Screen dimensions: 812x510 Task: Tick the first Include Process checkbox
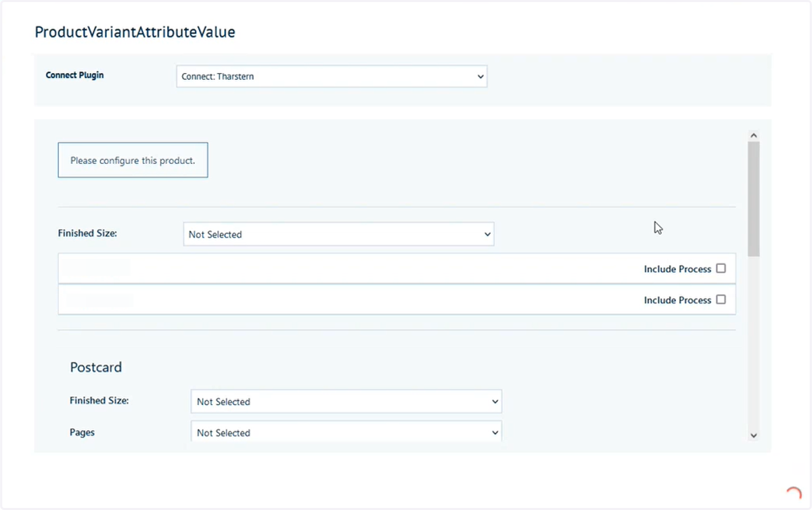(721, 268)
